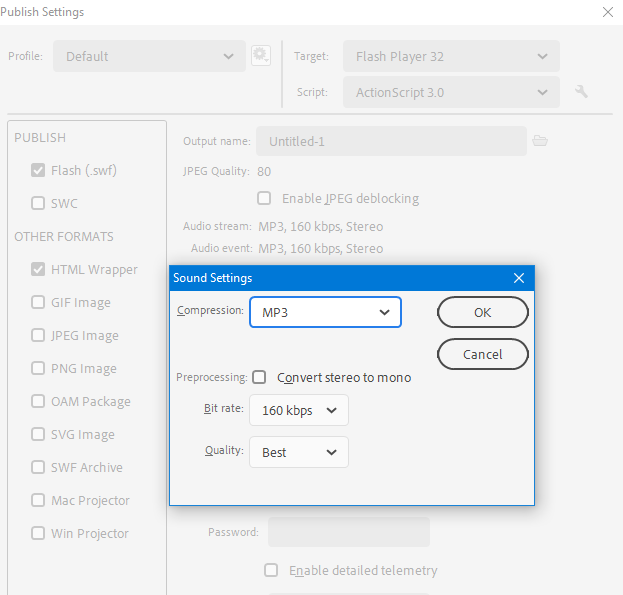This screenshot has height=595, width=623.
Task: Click the Audio stream setting value
Action: pos(321,226)
